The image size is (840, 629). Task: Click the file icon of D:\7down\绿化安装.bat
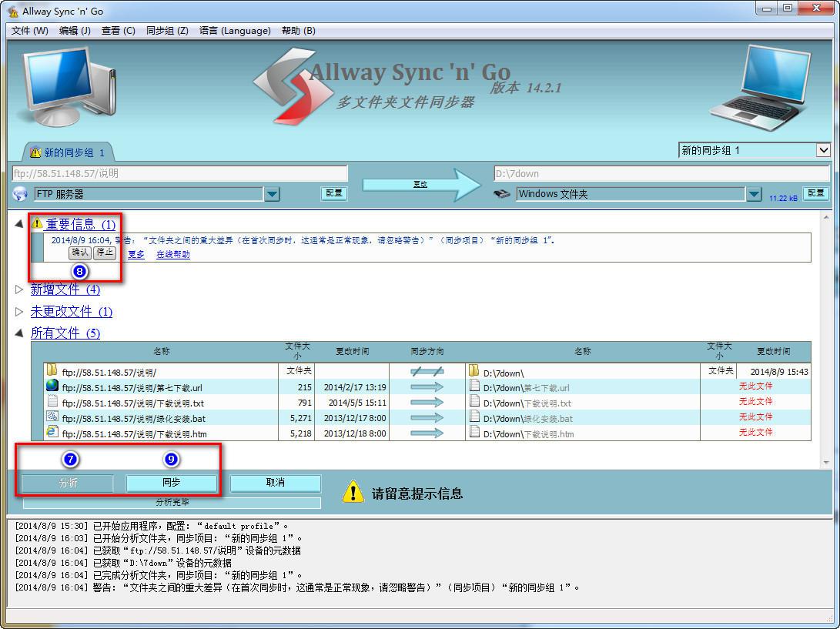(x=474, y=417)
